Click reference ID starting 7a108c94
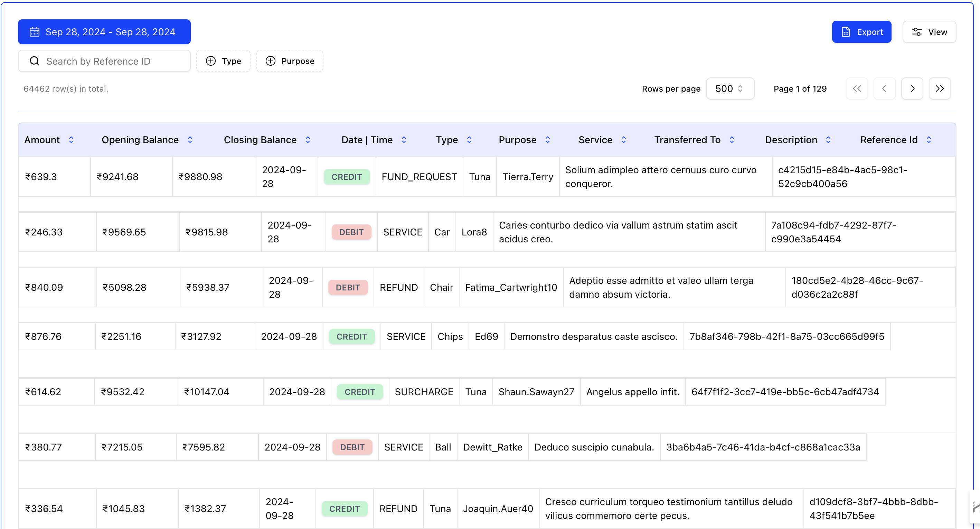 (860, 232)
